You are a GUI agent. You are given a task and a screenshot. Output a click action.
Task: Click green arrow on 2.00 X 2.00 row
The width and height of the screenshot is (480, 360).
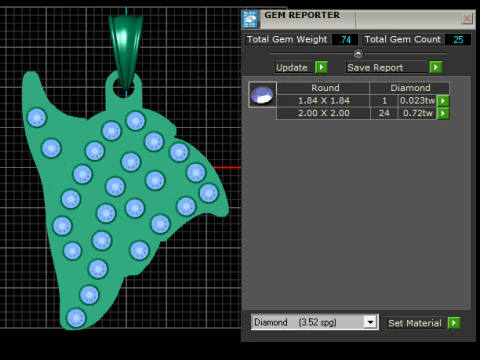[x=443, y=113]
